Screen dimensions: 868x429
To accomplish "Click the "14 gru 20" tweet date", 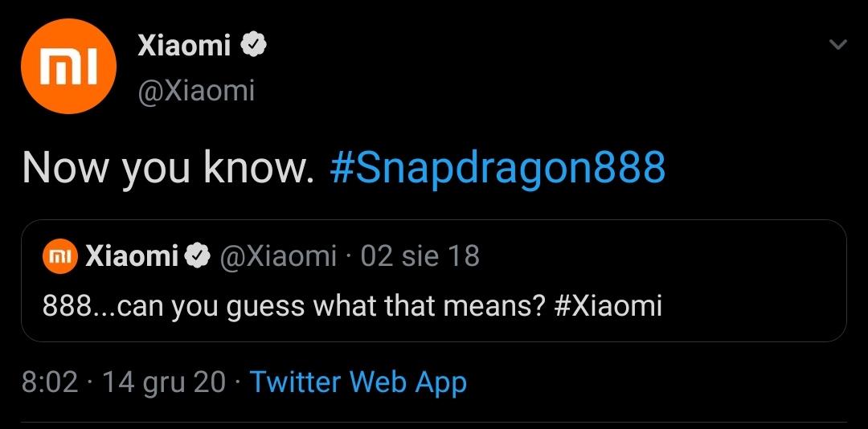I will (x=164, y=382).
